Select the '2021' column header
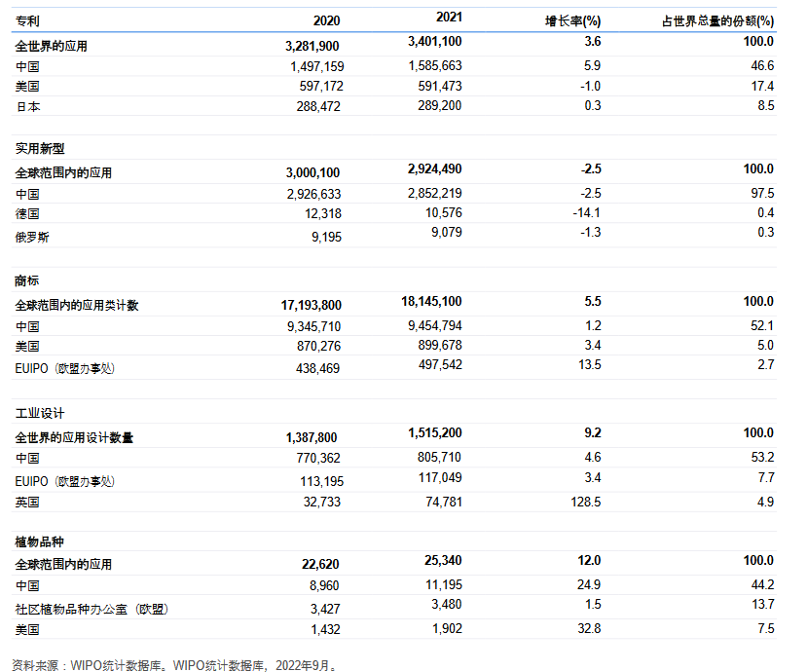Image resolution: width=807 pixels, height=672 pixels. pos(450,18)
